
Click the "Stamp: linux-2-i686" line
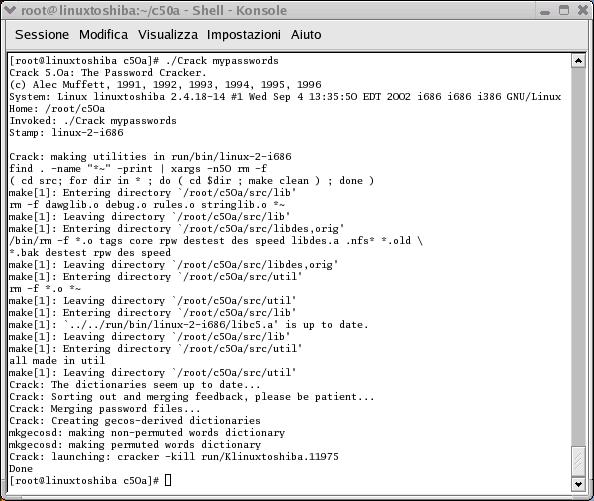66,133
